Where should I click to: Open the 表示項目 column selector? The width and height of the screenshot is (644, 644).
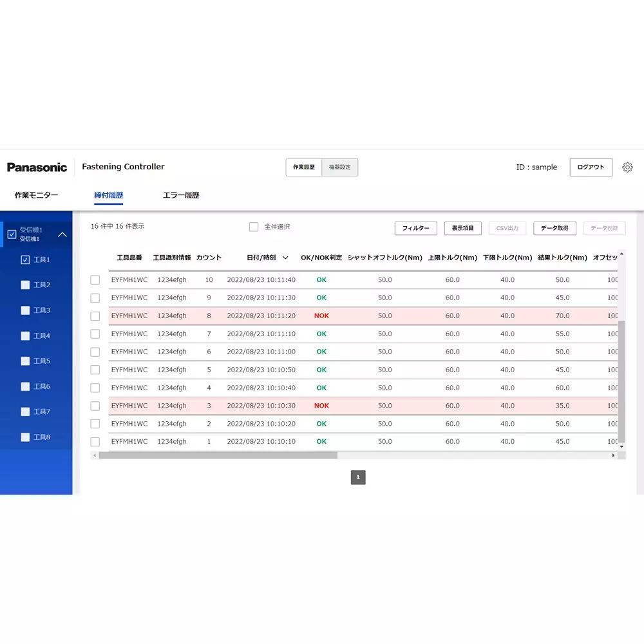pyautogui.click(x=462, y=229)
